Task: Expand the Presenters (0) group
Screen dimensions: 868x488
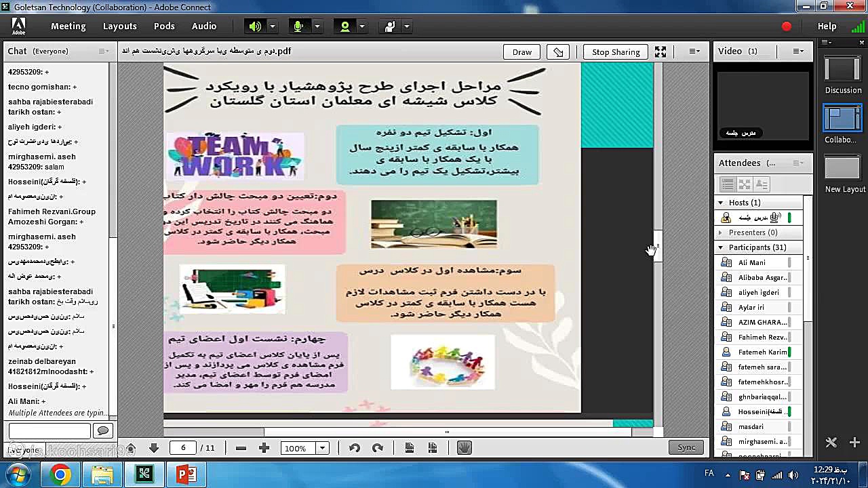Action: 721,232
